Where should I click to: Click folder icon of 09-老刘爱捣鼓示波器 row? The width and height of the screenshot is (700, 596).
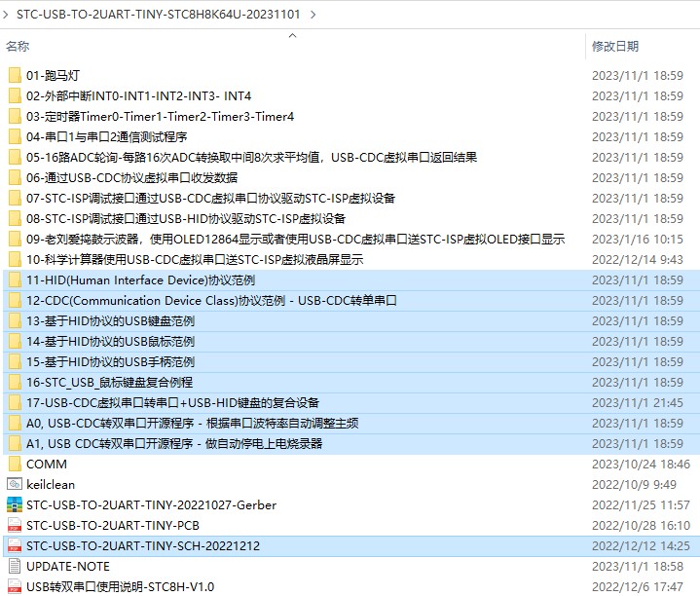click(x=15, y=240)
